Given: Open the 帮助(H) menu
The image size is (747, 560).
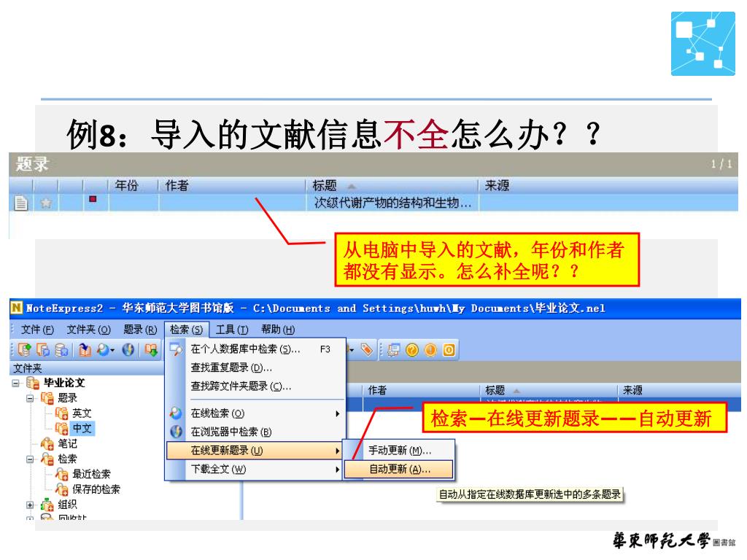Looking at the screenshot, I should (278, 330).
